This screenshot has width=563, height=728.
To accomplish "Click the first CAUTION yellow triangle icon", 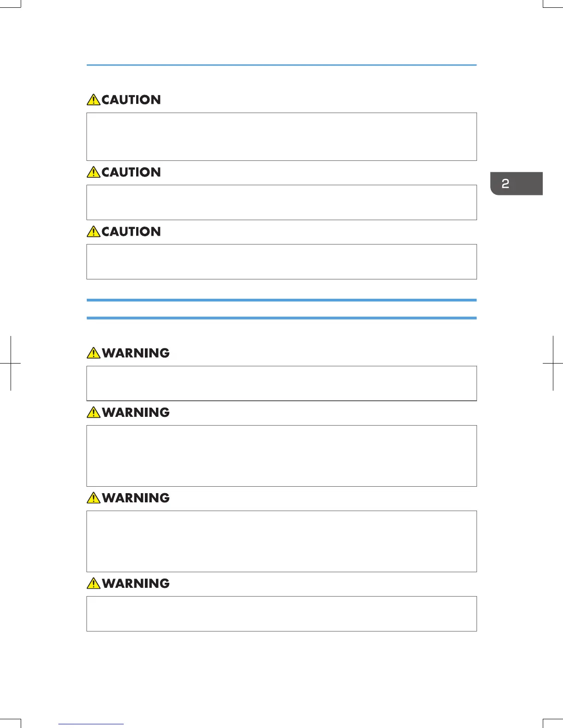I will pos(93,100).
